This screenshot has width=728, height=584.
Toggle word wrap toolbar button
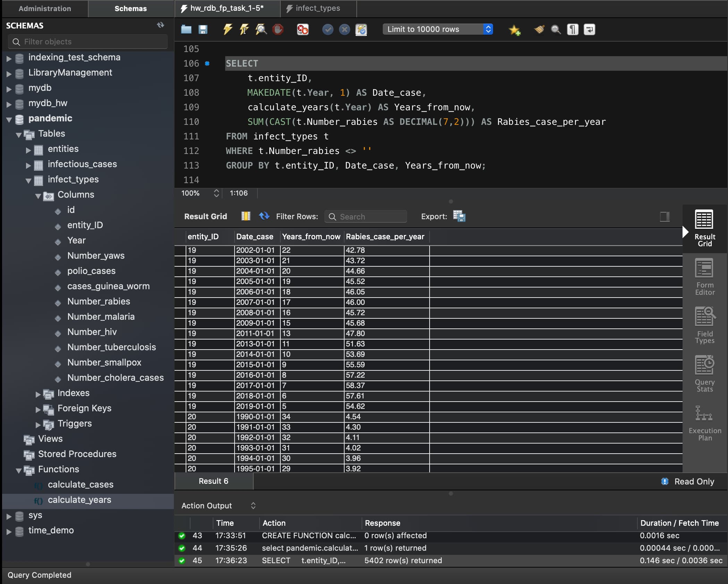589,29
